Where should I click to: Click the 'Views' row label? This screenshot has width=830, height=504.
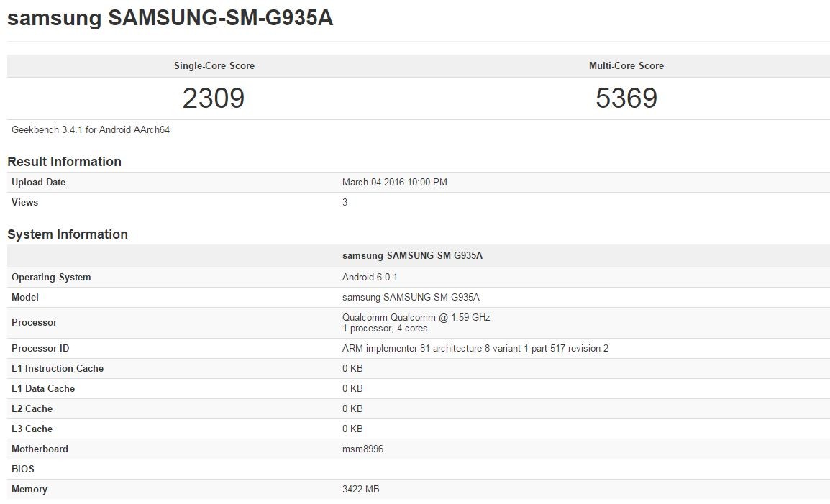(x=24, y=202)
